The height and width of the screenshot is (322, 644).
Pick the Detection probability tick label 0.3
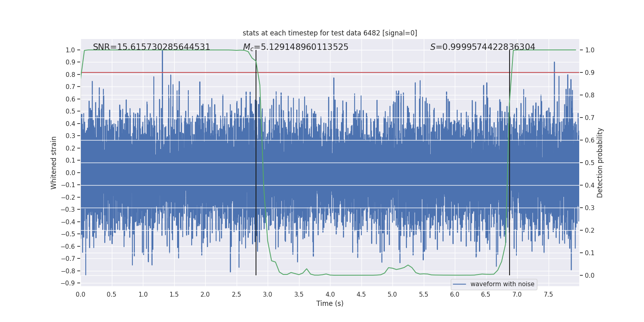(x=590, y=208)
